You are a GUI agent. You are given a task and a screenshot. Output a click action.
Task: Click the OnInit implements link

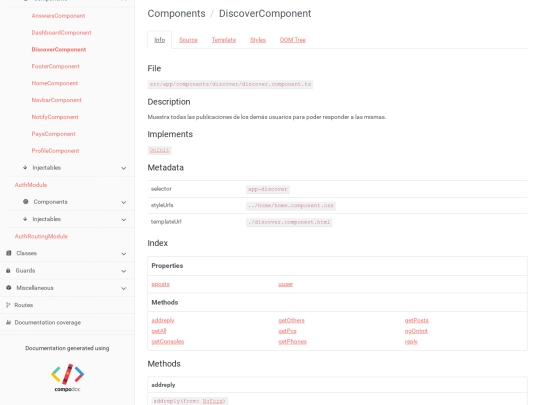click(x=159, y=150)
